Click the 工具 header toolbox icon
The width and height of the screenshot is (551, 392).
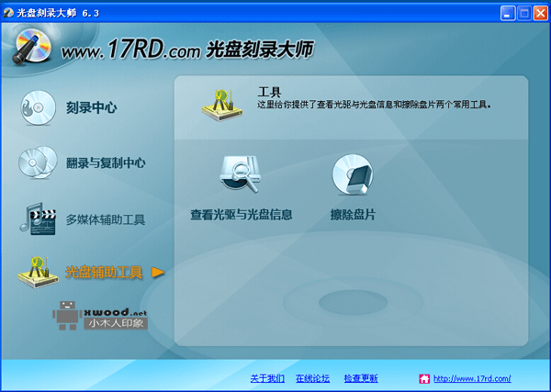222,106
